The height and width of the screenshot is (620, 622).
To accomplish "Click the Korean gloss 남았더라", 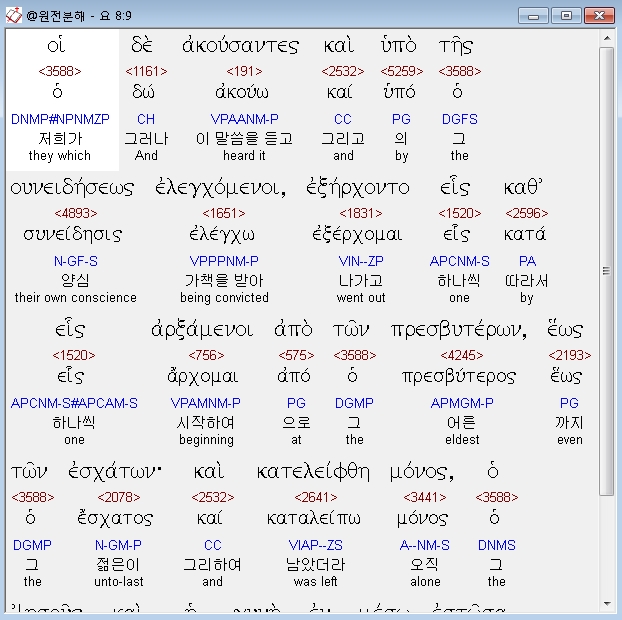I will pyautogui.click(x=315, y=564).
